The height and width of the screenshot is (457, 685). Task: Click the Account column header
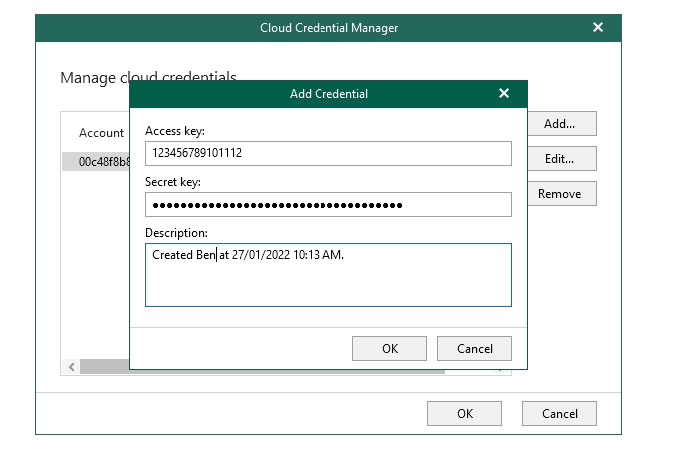tap(101, 133)
